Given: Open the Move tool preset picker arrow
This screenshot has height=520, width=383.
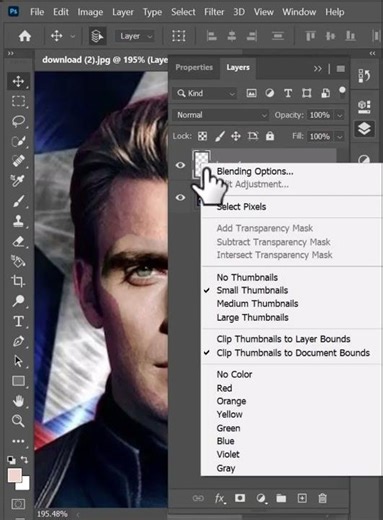Looking at the screenshot, I should pyautogui.click(x=72, y=36).
